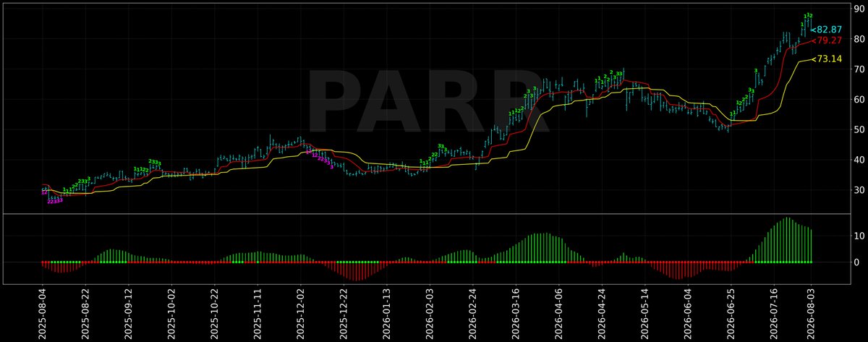Click the 2025-12-02 date label
The width and height of the screenshot is (868, 342).
point(300,314)
